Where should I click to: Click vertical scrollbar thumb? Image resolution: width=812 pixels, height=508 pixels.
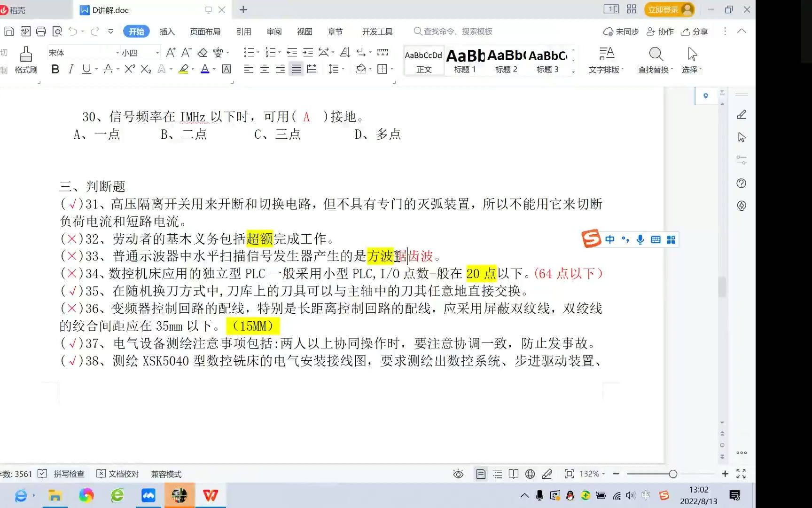coord(722,286)
